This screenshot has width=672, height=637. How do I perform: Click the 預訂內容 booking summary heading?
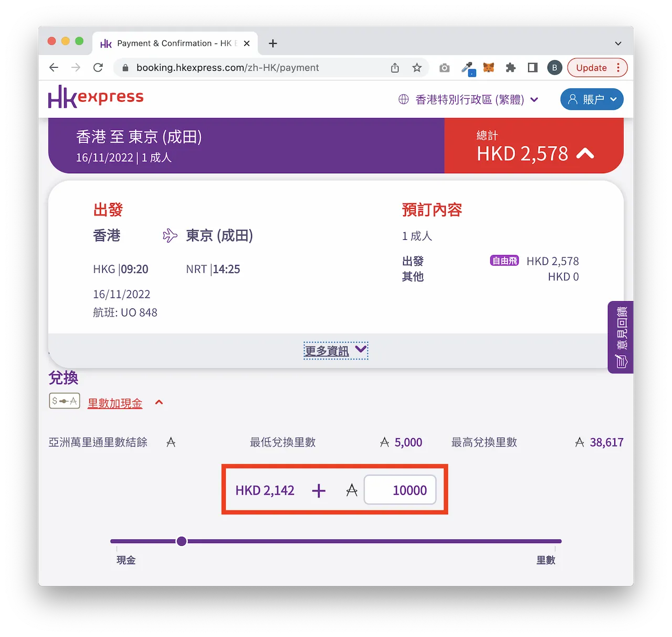pos(432,210)
